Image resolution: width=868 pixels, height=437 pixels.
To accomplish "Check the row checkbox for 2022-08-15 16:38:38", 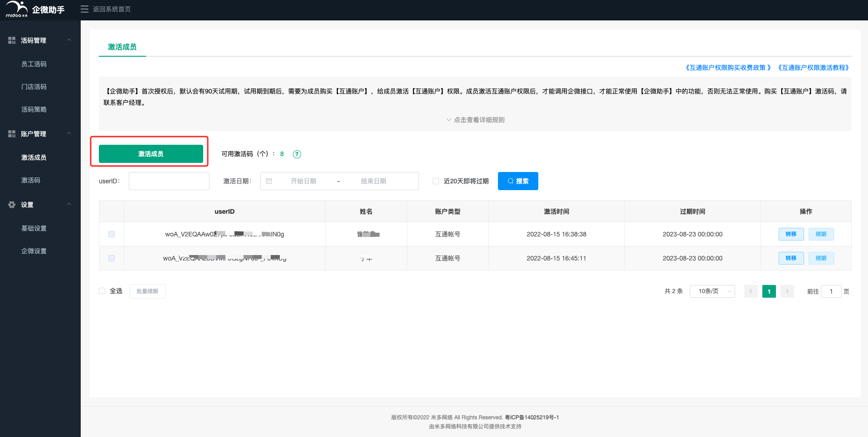I will coord(112,234).
